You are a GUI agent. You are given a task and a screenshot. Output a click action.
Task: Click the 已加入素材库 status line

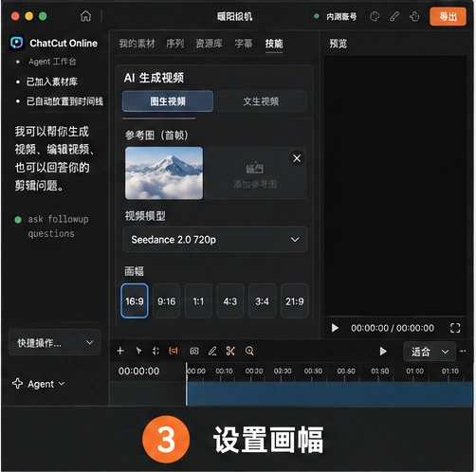52,82
